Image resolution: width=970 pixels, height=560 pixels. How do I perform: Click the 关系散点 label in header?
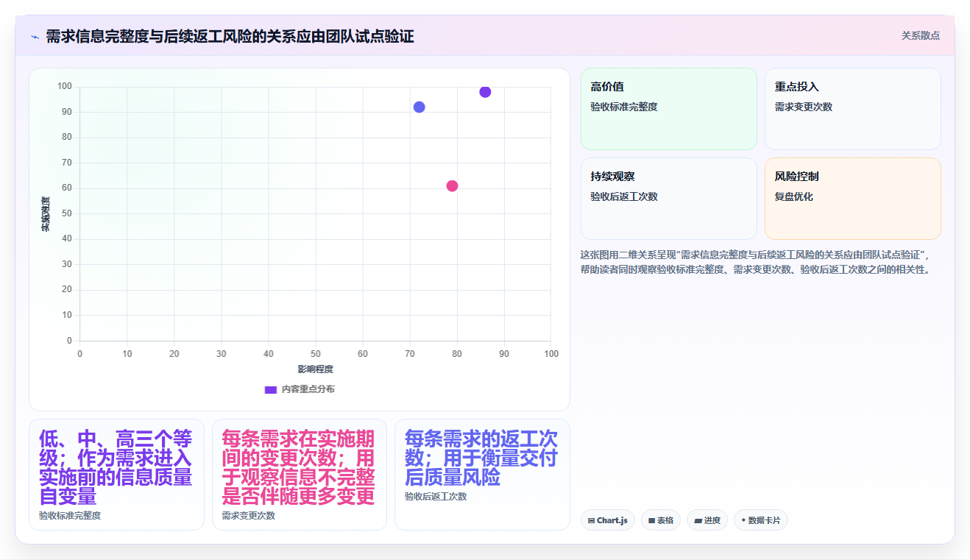click(x=921, y=35)
